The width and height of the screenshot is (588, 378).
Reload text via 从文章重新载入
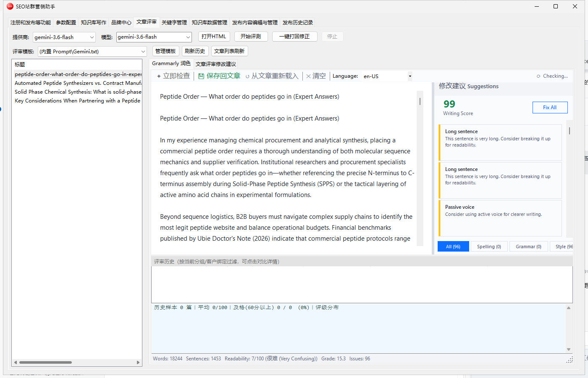click(272, 76)
